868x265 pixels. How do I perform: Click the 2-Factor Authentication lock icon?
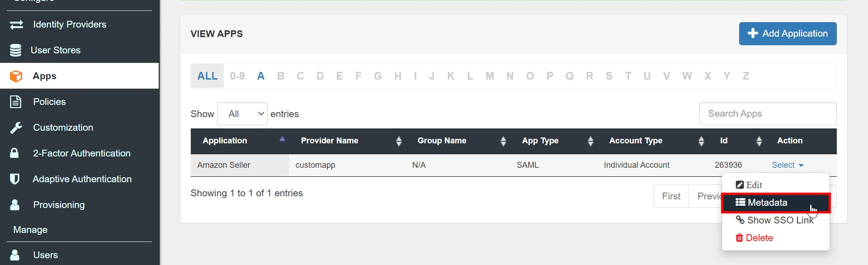(14, 153)
